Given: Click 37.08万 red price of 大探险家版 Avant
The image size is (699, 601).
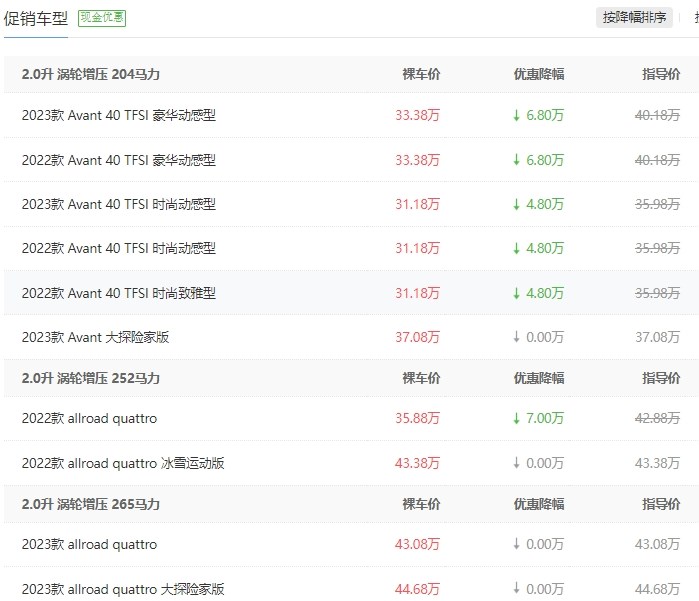Looking at the screenshot, I should [x=417, y=337].
